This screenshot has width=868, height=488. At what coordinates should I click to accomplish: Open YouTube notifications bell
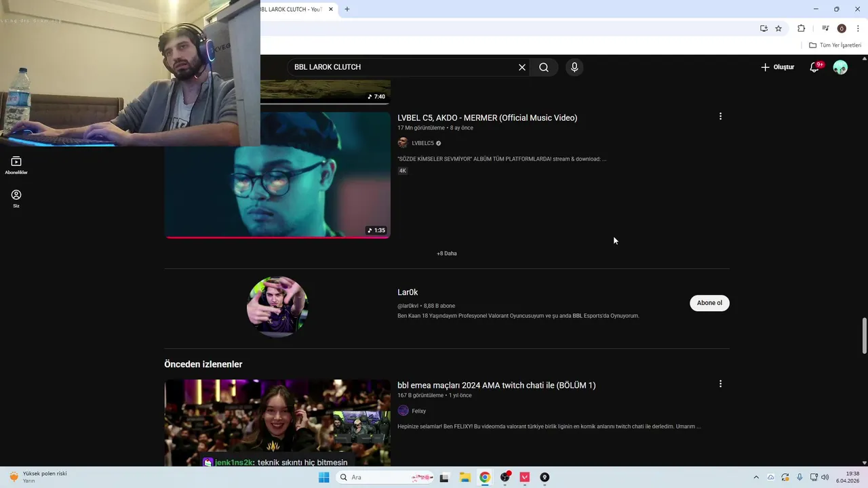click(x=815, y=67)
